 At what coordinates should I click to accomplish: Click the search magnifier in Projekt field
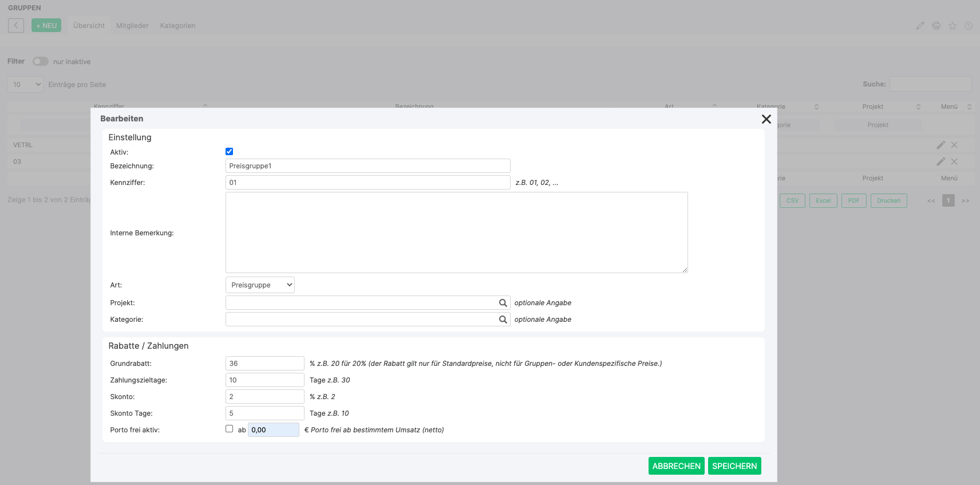[x=503, y=303]
